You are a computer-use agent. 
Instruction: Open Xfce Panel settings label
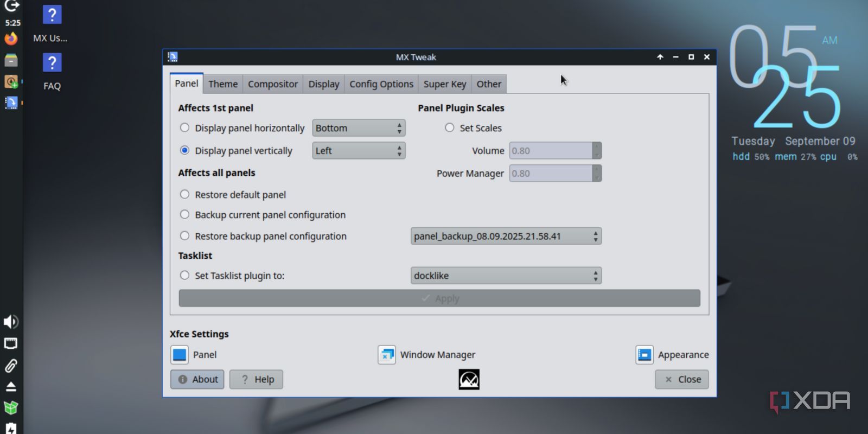point(205,355)
